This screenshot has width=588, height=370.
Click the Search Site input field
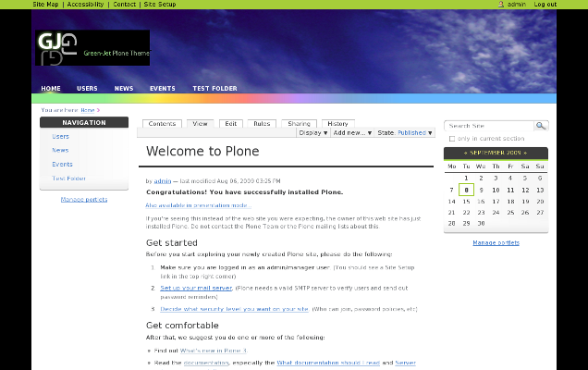coord(489,126)
